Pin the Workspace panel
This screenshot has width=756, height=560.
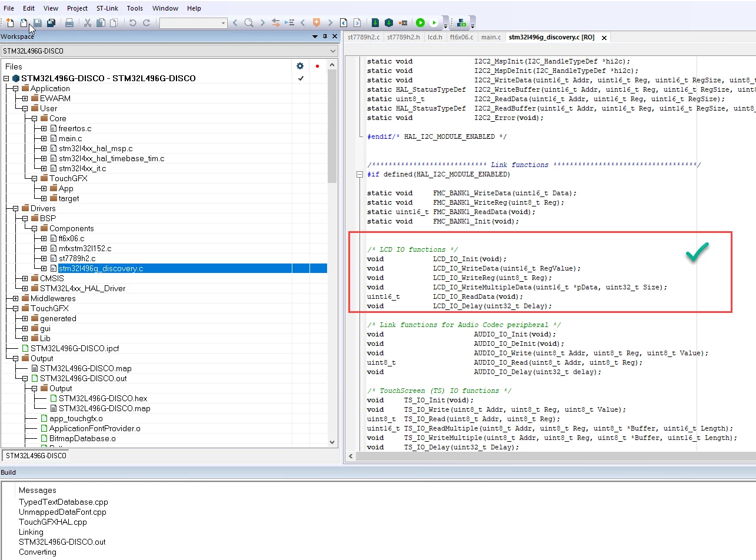pyautogui.click(x=325, y=36)
